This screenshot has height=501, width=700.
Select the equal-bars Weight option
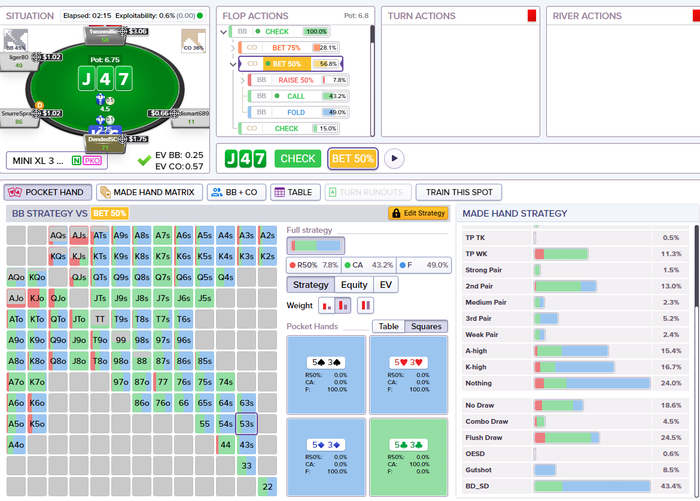click(x=366, y=306)
